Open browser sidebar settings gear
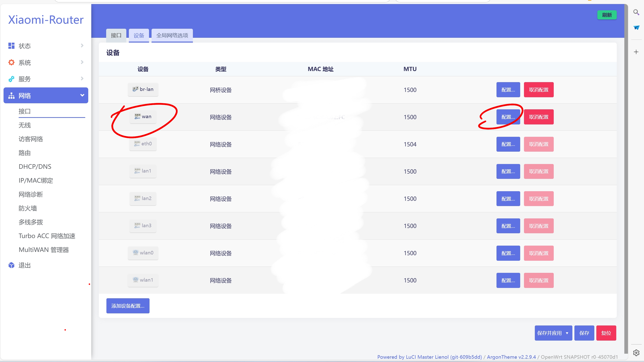The width and height of the screenshot is (644, 362). coord(636,353)
